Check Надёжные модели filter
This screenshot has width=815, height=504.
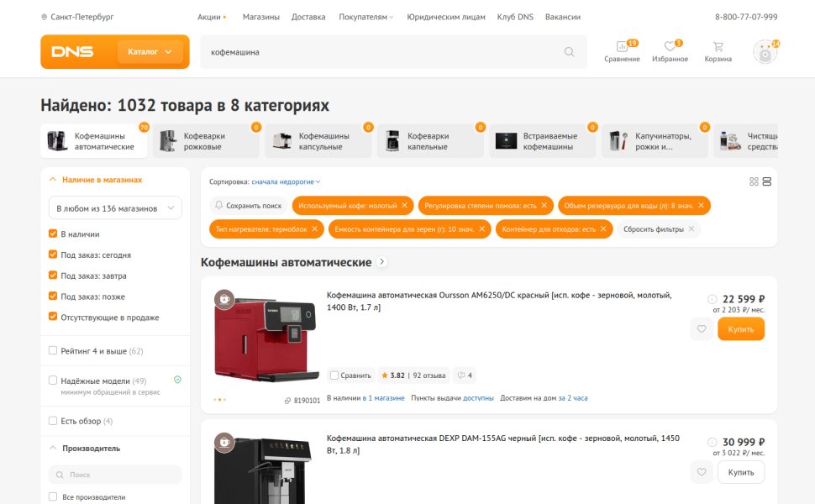point(52,381)
